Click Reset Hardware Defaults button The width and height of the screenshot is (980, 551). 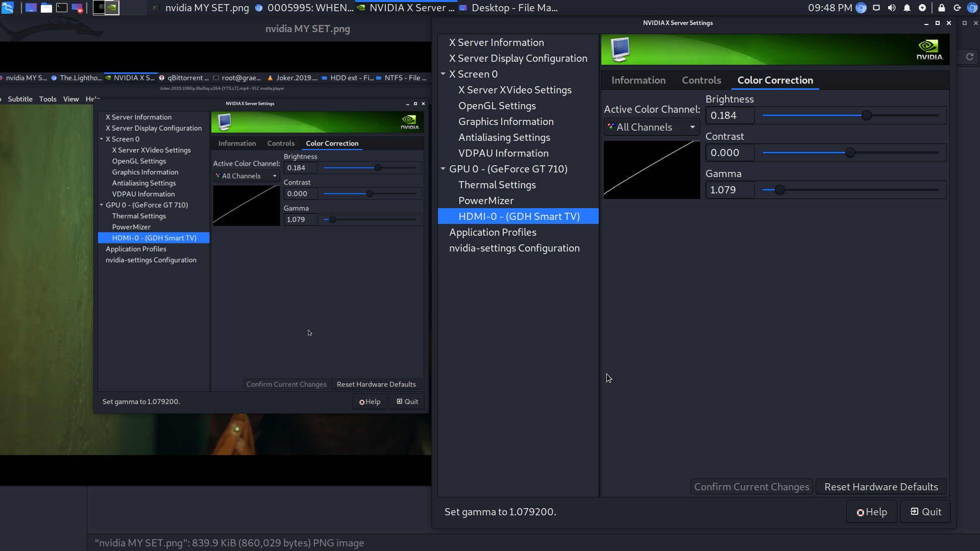click(880, 487)
